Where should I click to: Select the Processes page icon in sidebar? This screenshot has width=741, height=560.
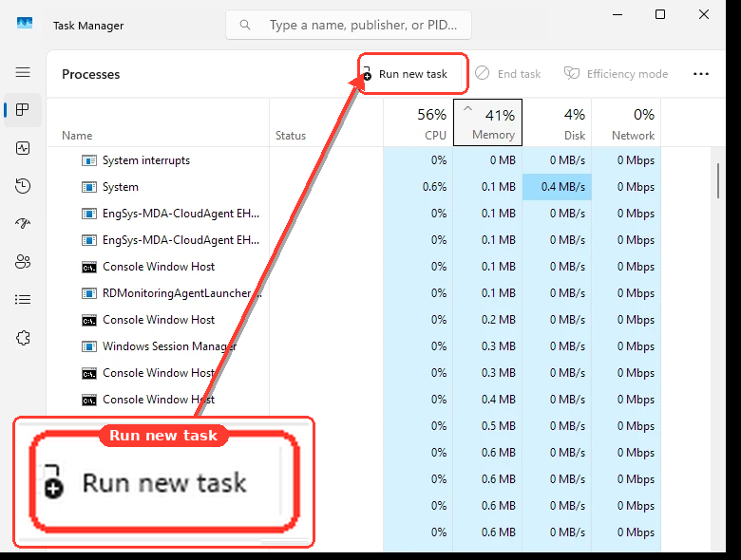23,110
